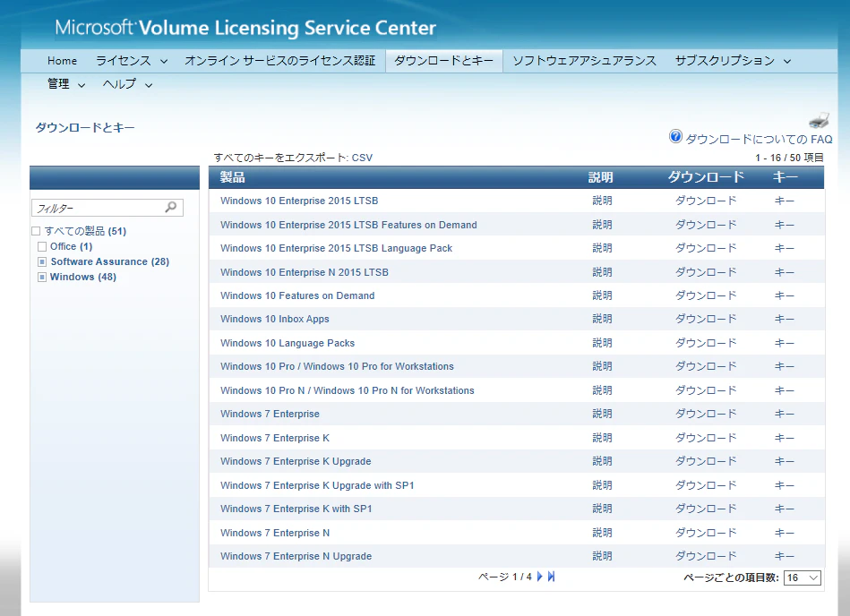Open Windows 10 Inbox Apps product
This screenshot has height=616, width=850.
pos(274,319)
